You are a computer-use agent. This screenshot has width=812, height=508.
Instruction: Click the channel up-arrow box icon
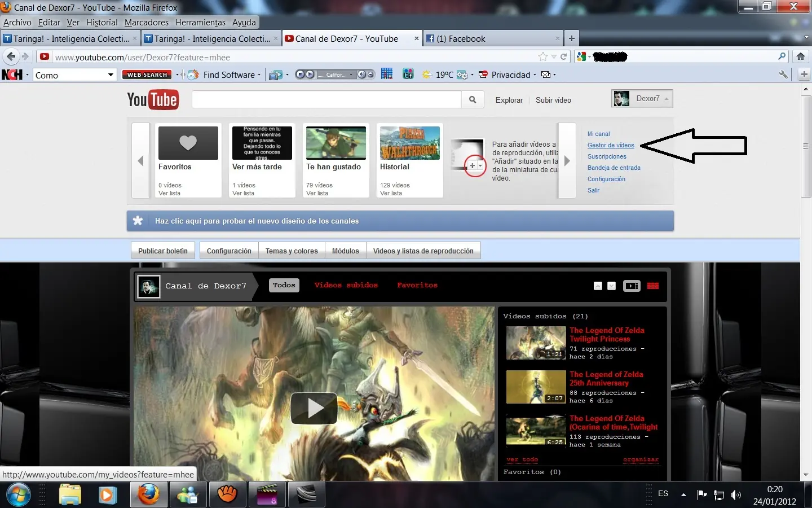[598, 286]
